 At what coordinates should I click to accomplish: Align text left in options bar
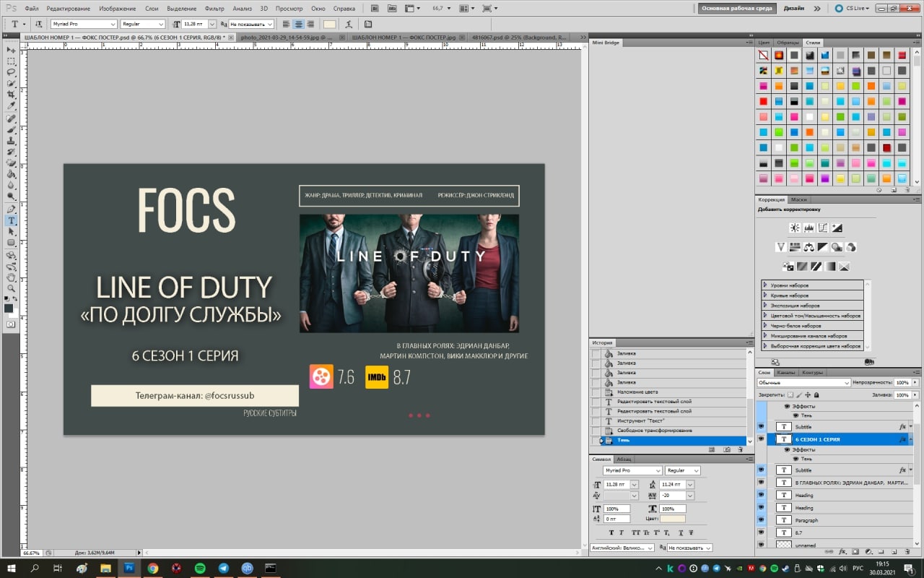[x=286, y=24]
